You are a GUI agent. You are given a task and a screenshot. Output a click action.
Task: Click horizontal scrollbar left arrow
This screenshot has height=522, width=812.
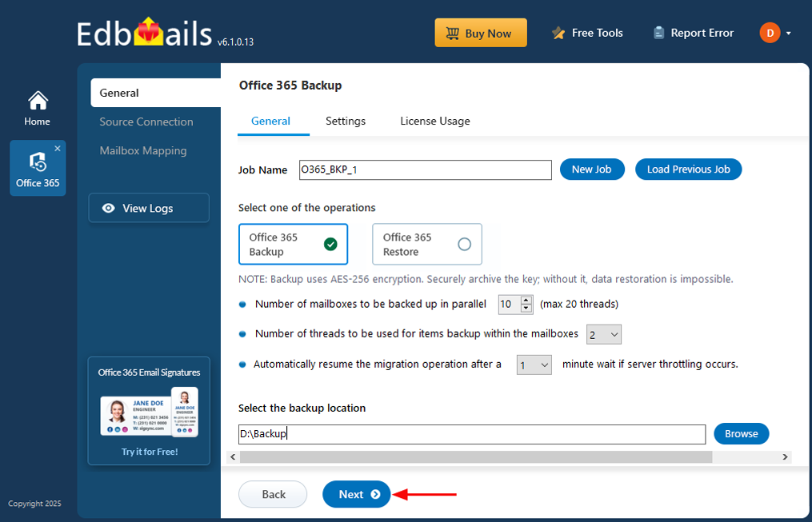tap(233, 456)
